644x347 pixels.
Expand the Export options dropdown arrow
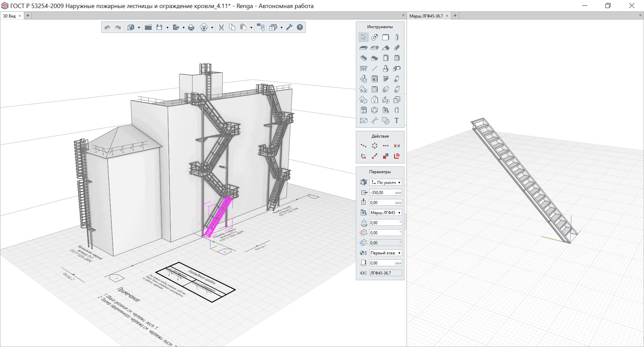[183, 28]
